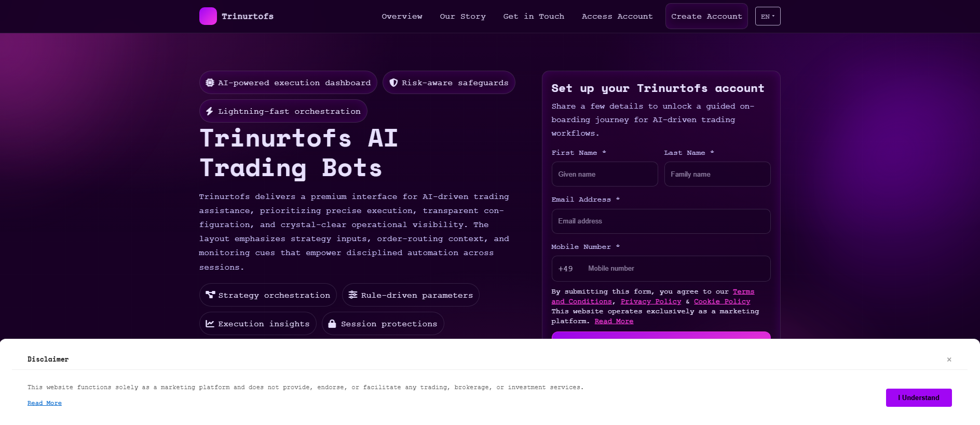Go to the Overview nav item
980x425 pixels.
coord(402,16)
